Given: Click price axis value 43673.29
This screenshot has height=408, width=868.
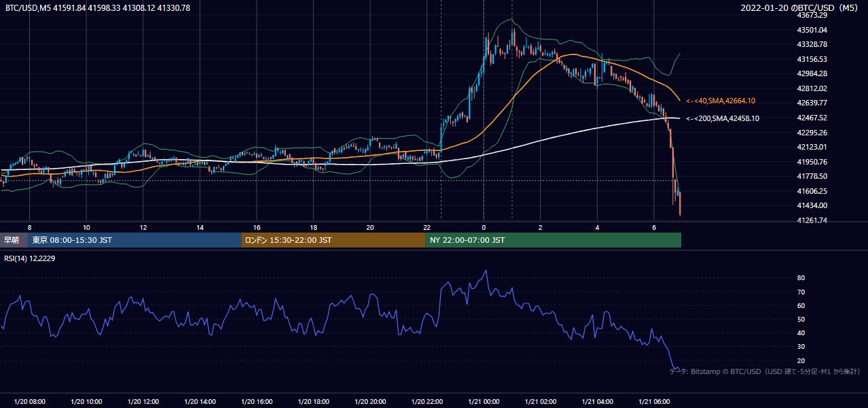Looking at the screenshot, I should point(812,15).
